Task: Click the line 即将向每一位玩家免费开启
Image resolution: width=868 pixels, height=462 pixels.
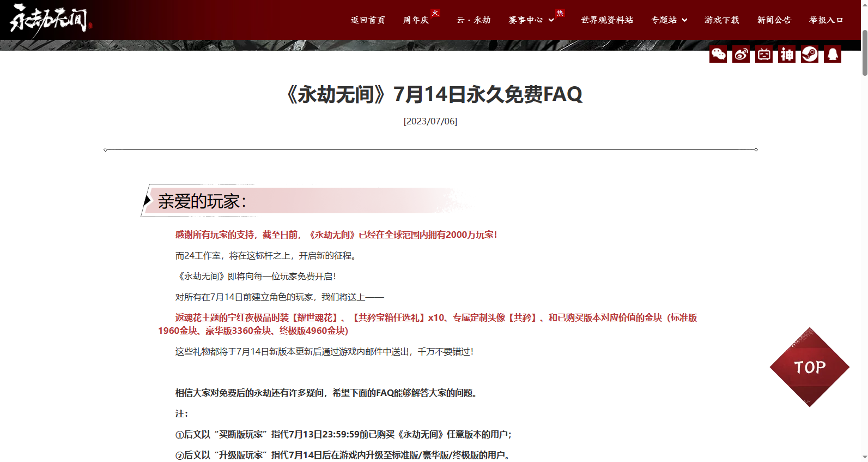Action: click(x=256, y=276)
